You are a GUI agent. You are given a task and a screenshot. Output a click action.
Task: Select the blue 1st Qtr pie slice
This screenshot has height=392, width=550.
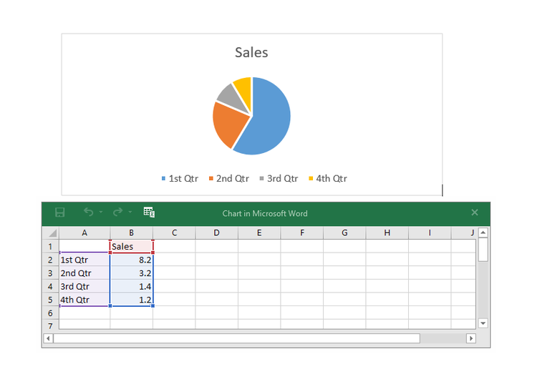[x=270, y=118]
